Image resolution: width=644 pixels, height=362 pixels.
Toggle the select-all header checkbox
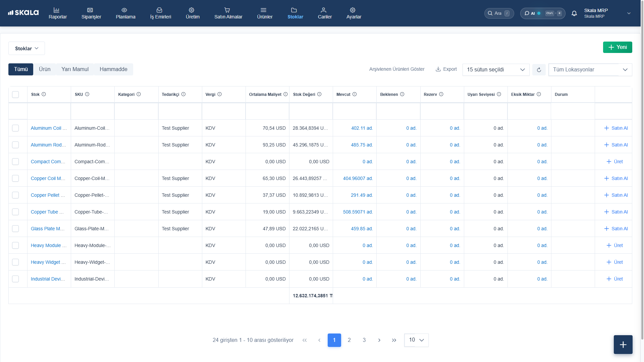click(x=15, y=95)
